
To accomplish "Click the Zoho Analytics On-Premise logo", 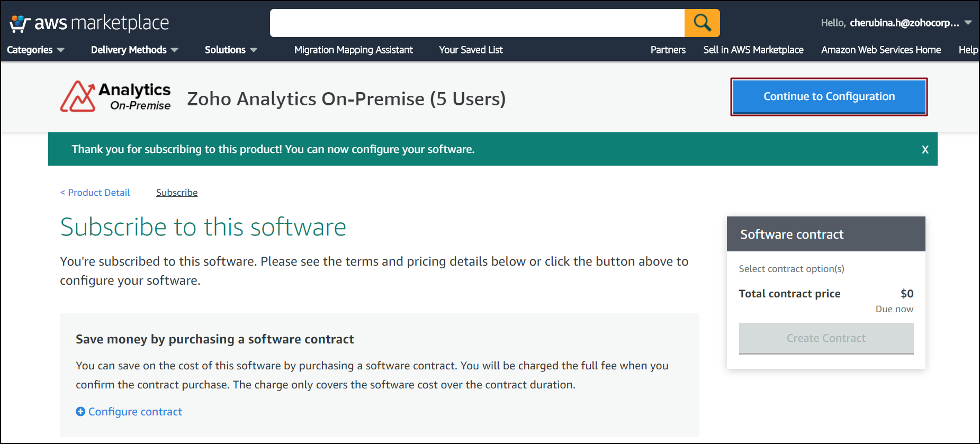I will (115, 97).
